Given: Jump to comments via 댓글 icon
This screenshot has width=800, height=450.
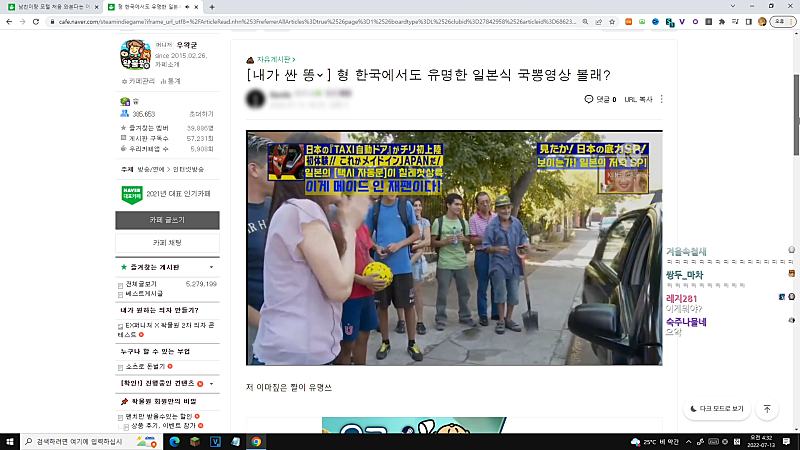Looking at the screenshot, I should (600, 99).
